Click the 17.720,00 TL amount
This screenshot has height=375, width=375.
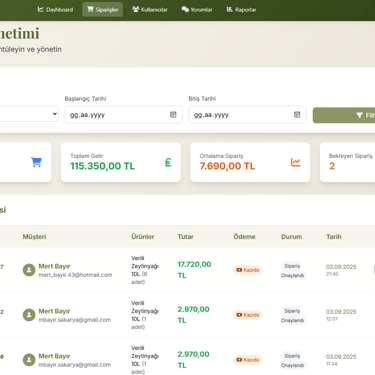pos(194,270)
